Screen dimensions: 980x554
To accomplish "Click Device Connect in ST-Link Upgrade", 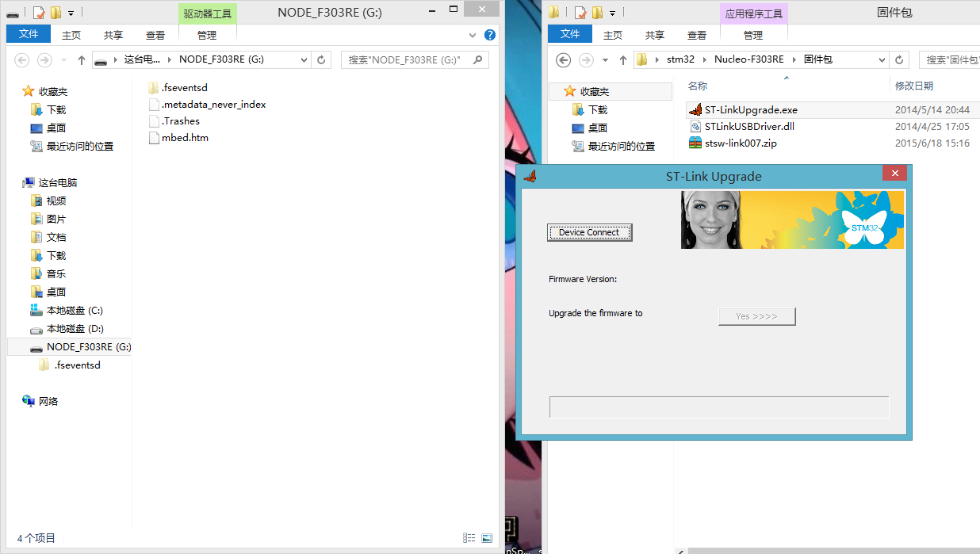I will 589,232.
